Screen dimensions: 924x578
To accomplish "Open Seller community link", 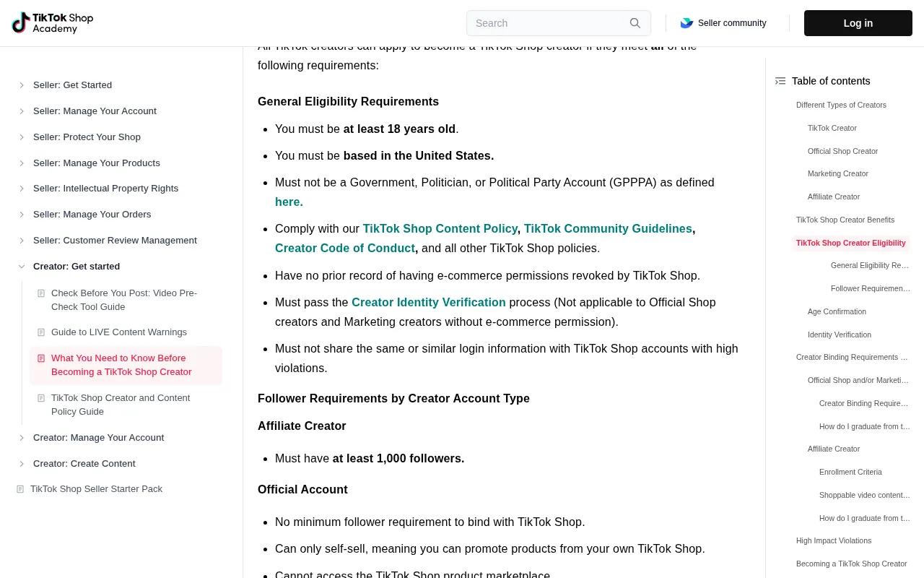I will click(732, 23).
